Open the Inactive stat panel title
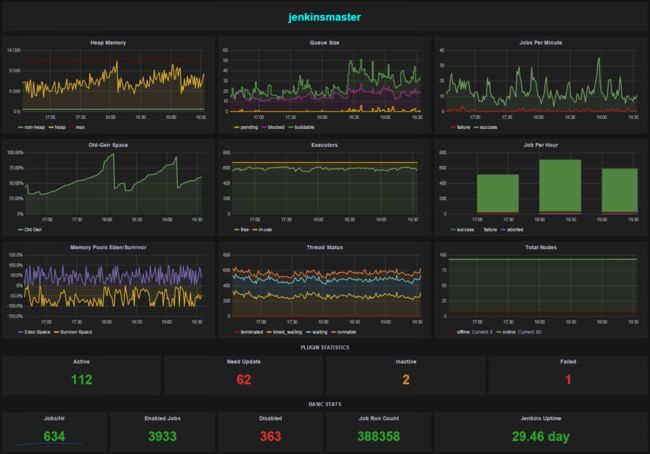This screenshot has height=454, width=650. point(406,362)
